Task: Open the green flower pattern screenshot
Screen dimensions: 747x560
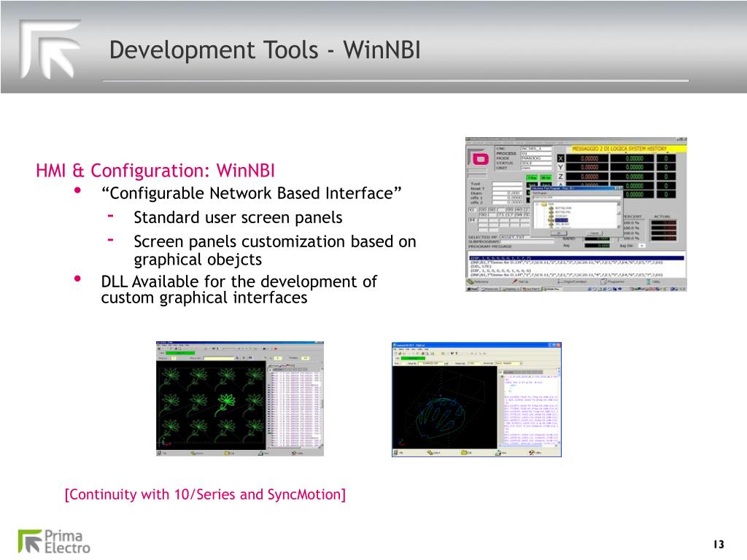Action: [240, 399]
